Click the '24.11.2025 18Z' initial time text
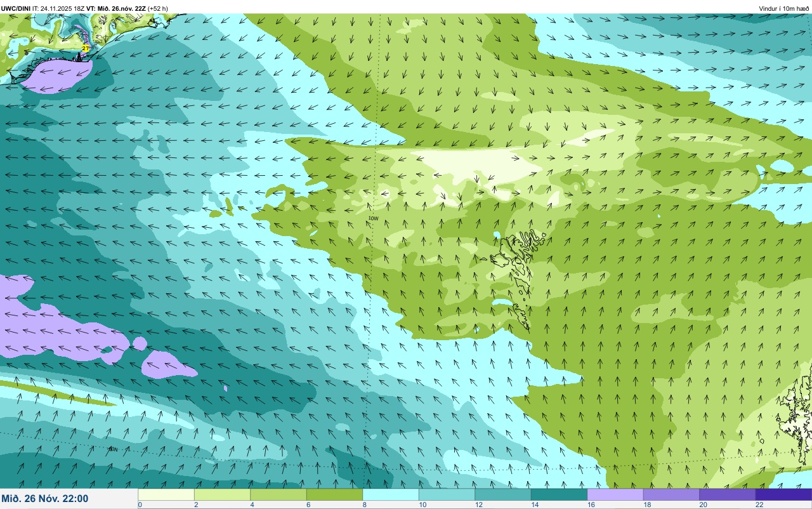 pos(63,8)
